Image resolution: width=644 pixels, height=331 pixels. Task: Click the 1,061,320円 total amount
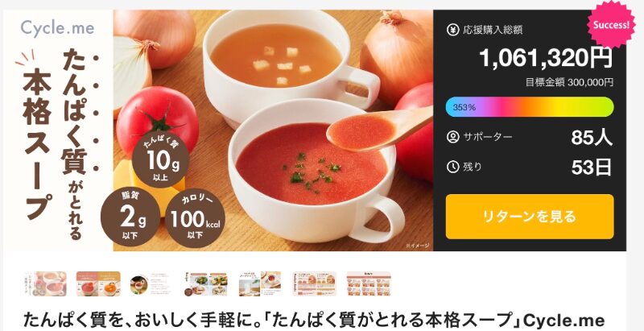pos(547,59)
